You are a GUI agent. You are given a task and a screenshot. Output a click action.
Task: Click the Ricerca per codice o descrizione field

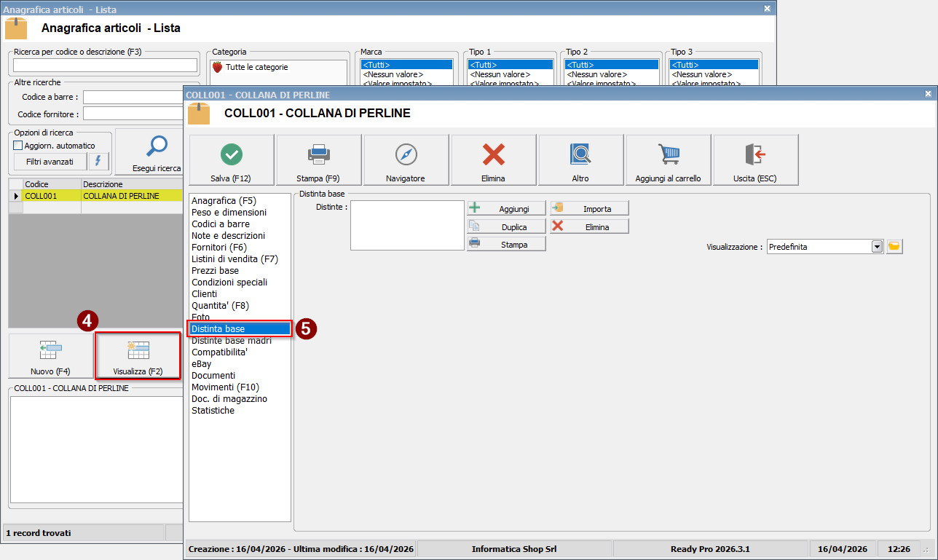click(x=106, y=66)
